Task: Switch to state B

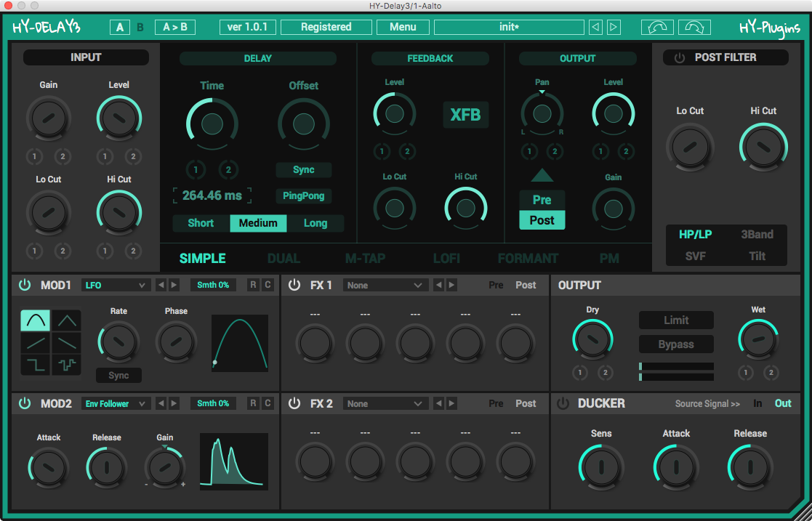Action: click(x=140, y=28)
